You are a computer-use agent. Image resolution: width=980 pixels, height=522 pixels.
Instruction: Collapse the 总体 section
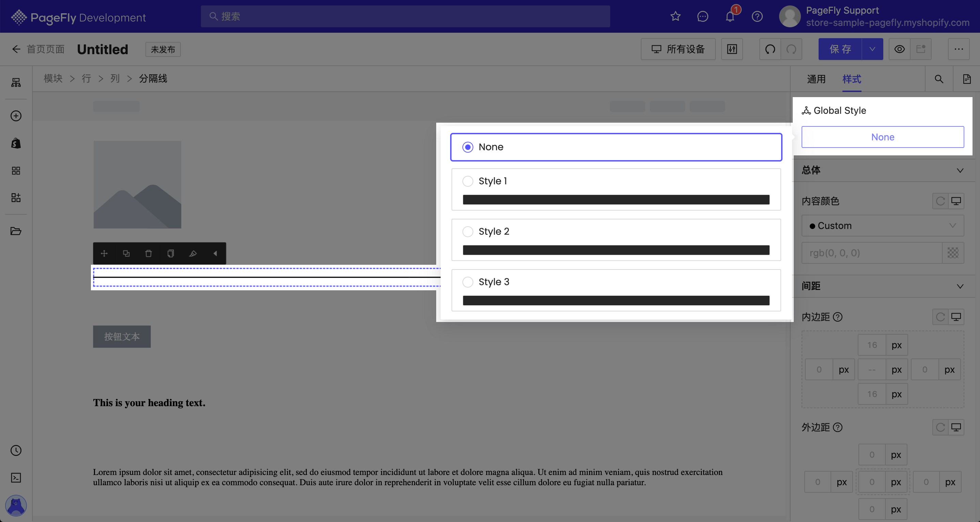point(960,170)
